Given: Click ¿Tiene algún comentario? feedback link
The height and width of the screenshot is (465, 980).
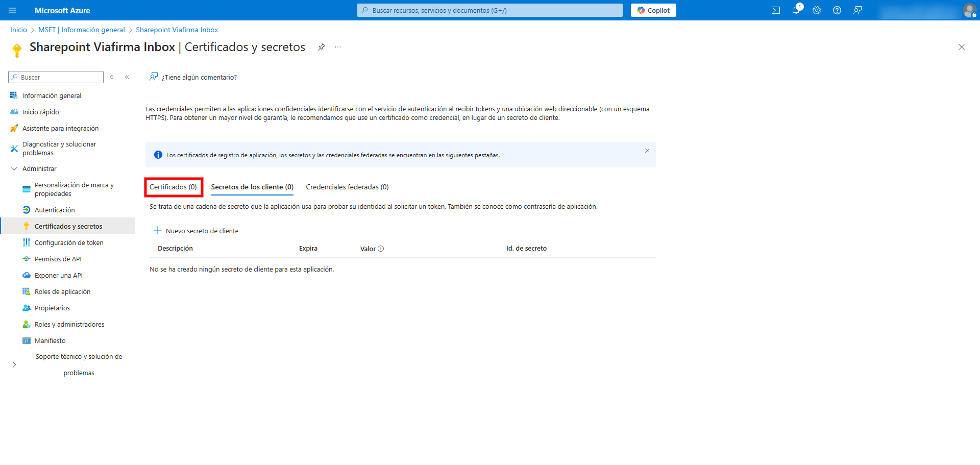Looking at the screenshot, I should click(x=193, y=77).
